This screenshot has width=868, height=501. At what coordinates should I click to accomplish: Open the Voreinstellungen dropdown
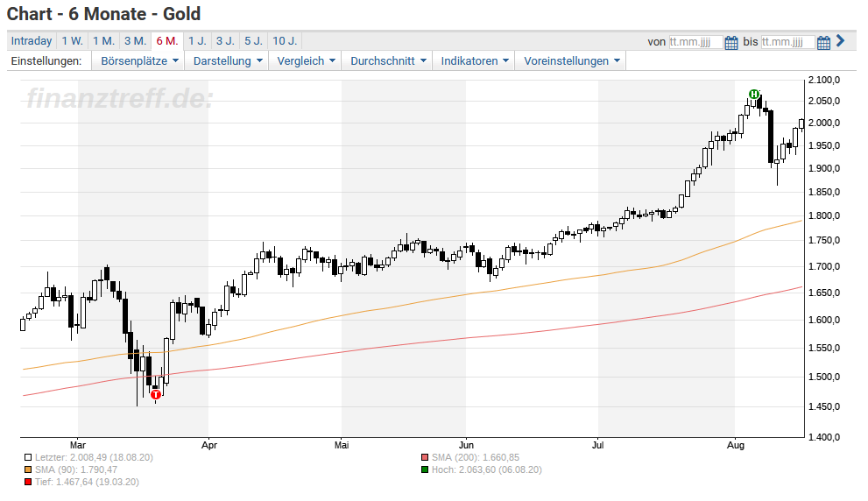[571, 61]
